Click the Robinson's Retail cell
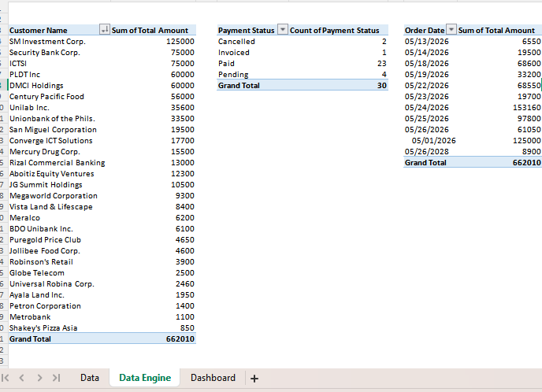Screen dimensions: 542x392 tap(59, 262)
